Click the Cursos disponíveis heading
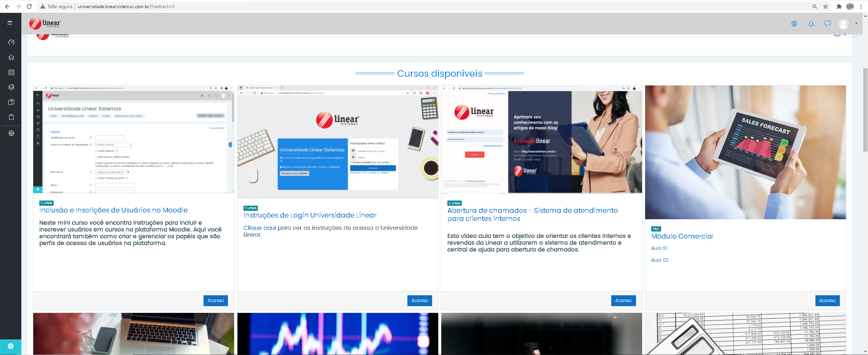868x355 pixels. (440, 73)
